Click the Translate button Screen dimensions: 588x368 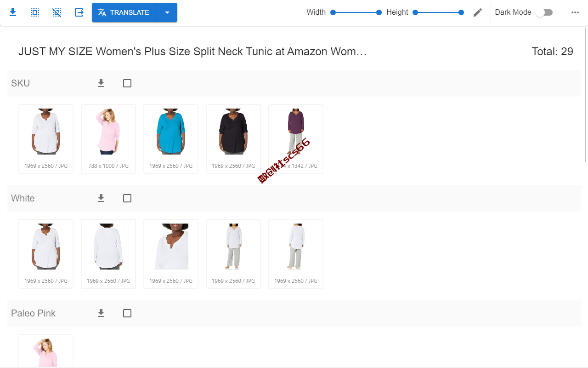124,12
